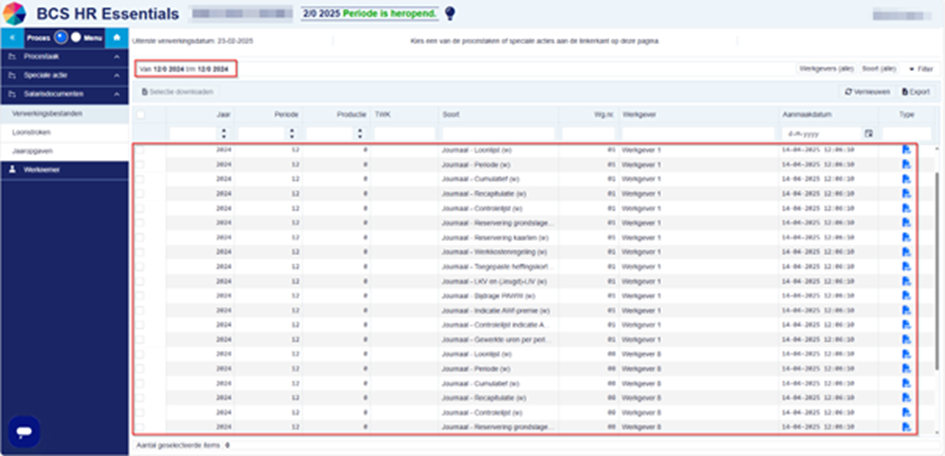The height and width of the screenshot is (456, 945).
Task: Tick checkbox for Bijdrage PAWW row
Action: click(x=140, y=296)
